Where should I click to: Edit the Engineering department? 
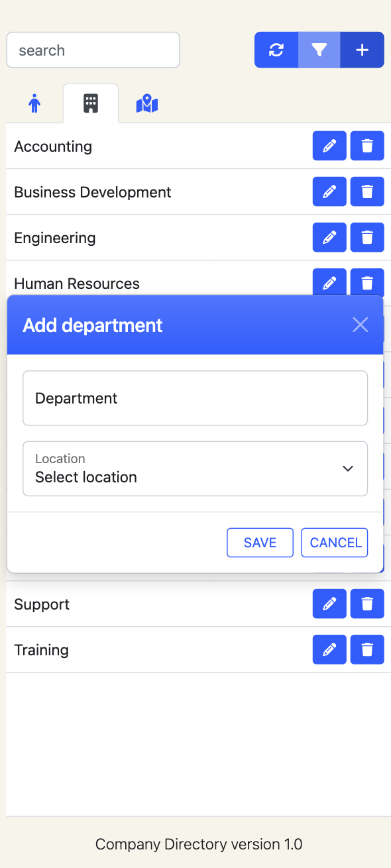329,237
